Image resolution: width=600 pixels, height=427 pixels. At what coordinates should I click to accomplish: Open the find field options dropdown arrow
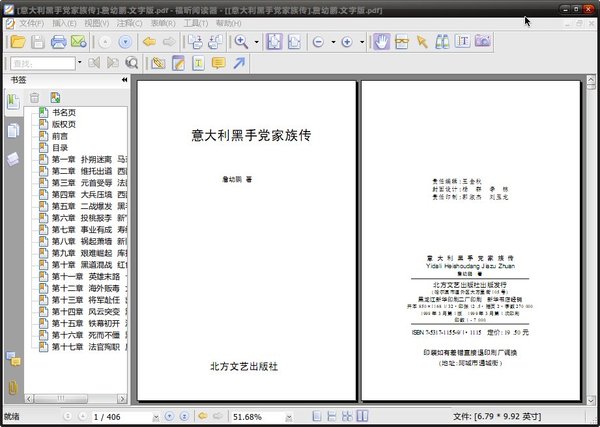pyautogui.click(x=80, y=62)
